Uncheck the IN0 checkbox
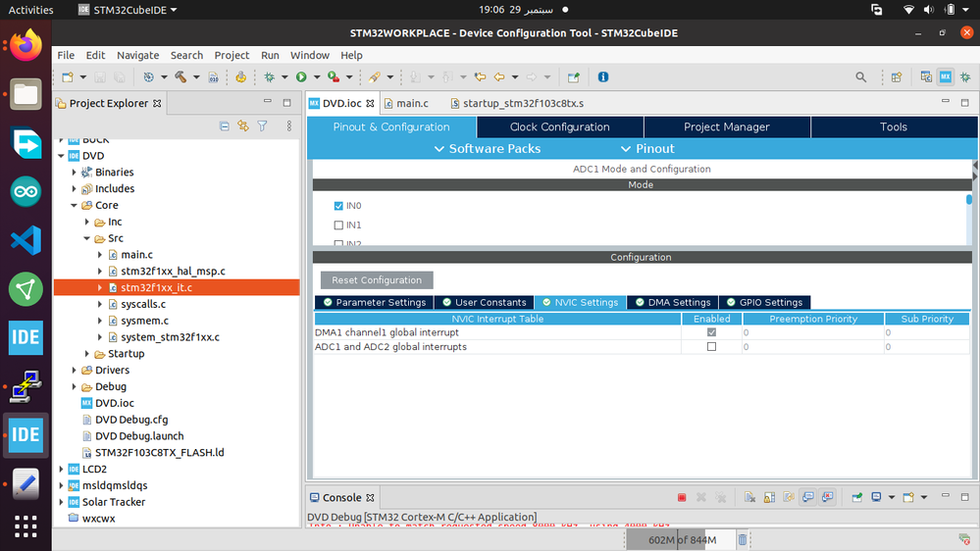Image resolution: width=980 pixels, height=551 pixels. [x=338, y=206]
